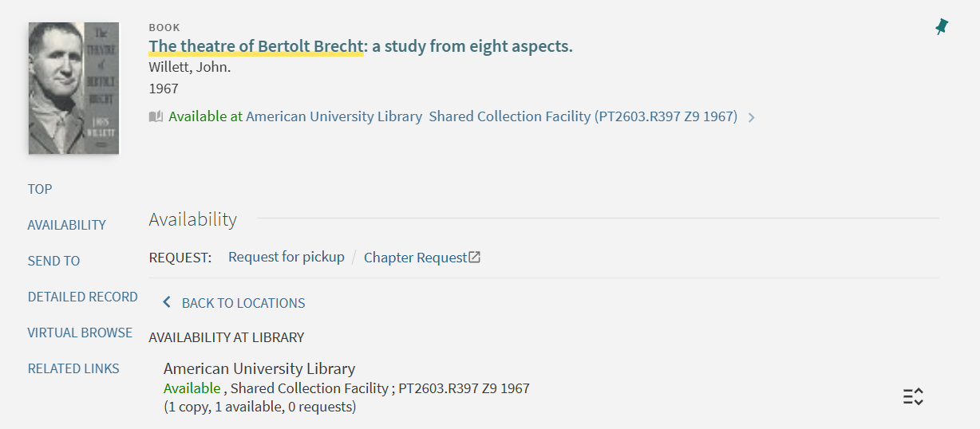Open Chapter Request link

click(x=415, y=258)
